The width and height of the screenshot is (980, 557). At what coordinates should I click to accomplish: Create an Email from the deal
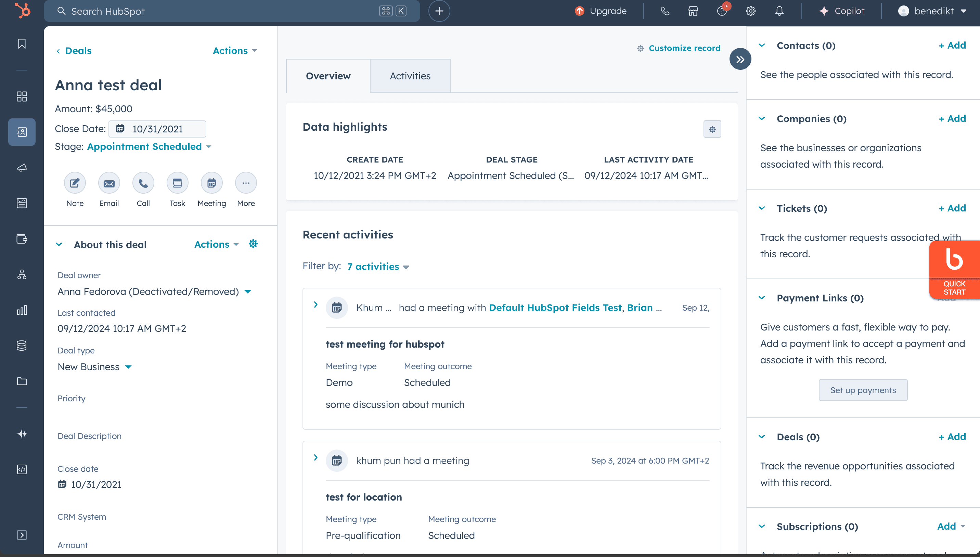point(109,183)
